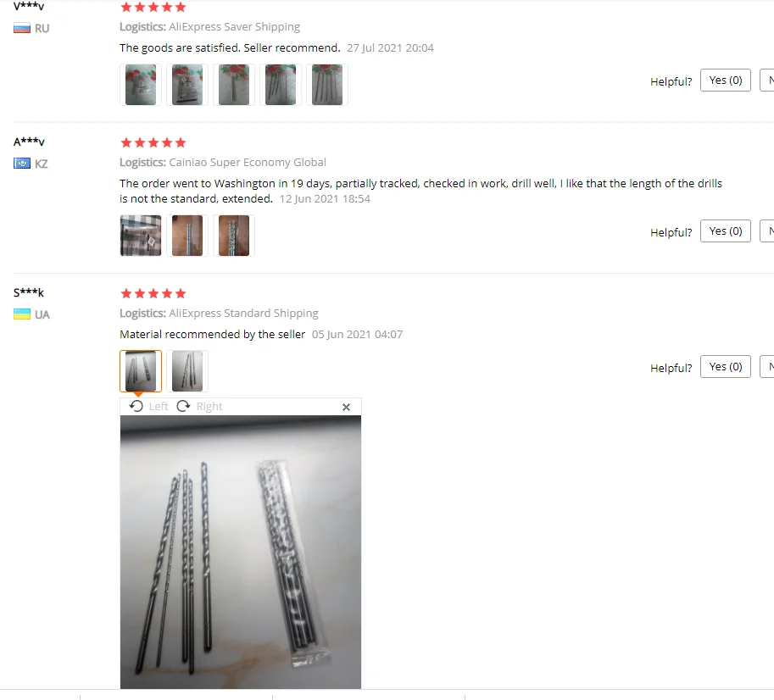774x700 pixels.
Task: Open the checkered first photo in A***v's review
Action: coord(141,236)
